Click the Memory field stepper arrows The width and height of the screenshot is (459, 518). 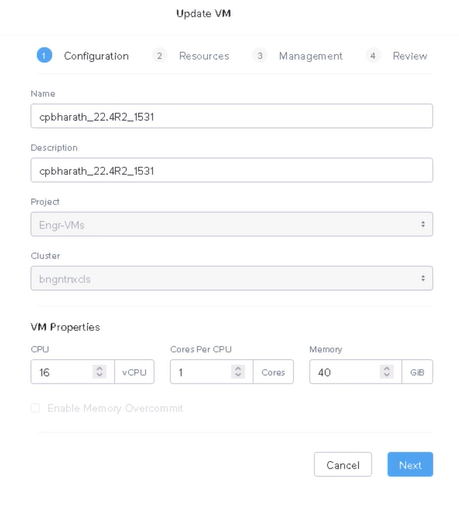pyautogui.click(x=387, y=372)
